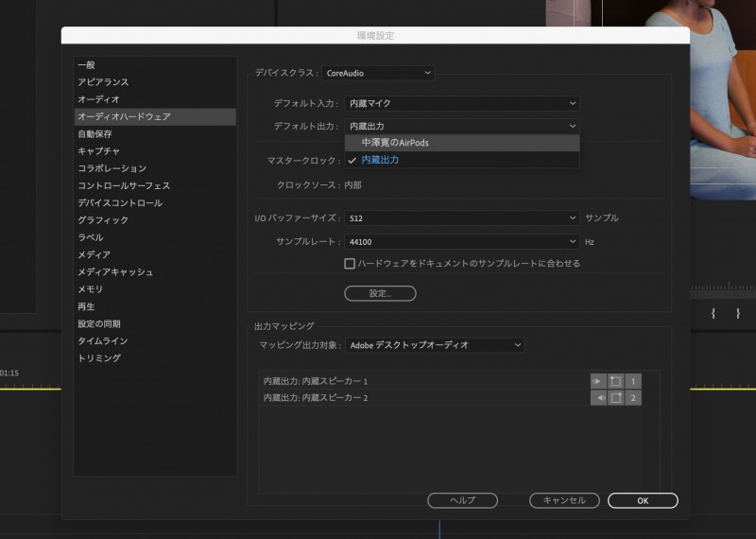Enable ハードウェアをドキュメントのサンプルレートに合わせる checkbox
The image size is (756, 539).
(x=350, y=264)
